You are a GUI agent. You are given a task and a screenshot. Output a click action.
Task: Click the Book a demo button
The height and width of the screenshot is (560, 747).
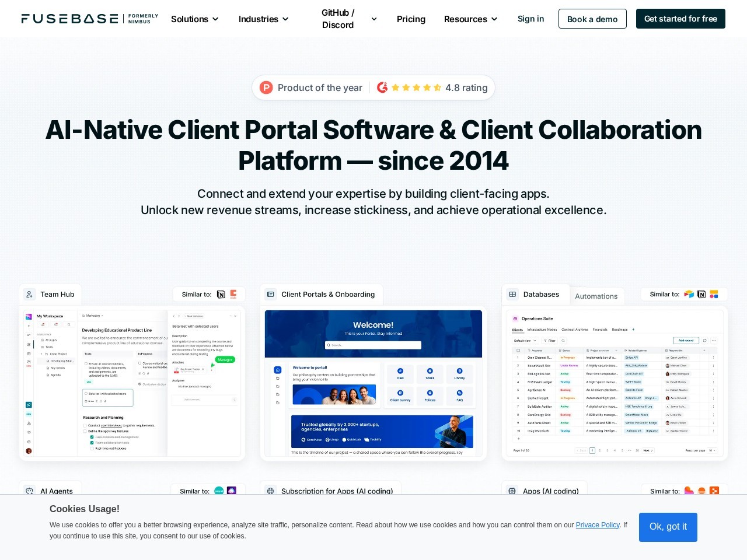point(592,19)
